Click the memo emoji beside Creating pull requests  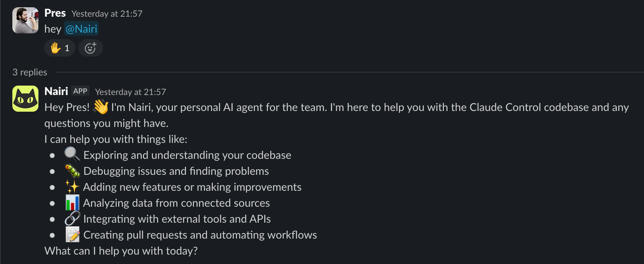72,235
